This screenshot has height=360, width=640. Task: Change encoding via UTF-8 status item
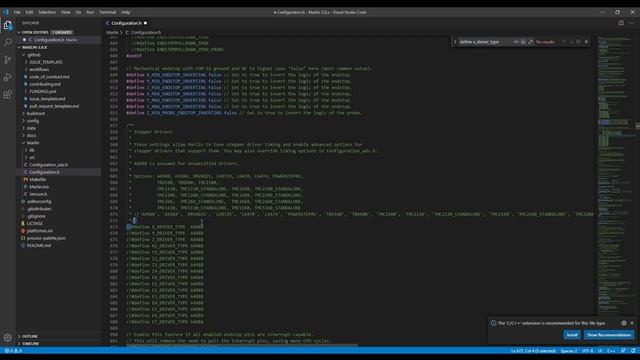(x=587, y=351)
